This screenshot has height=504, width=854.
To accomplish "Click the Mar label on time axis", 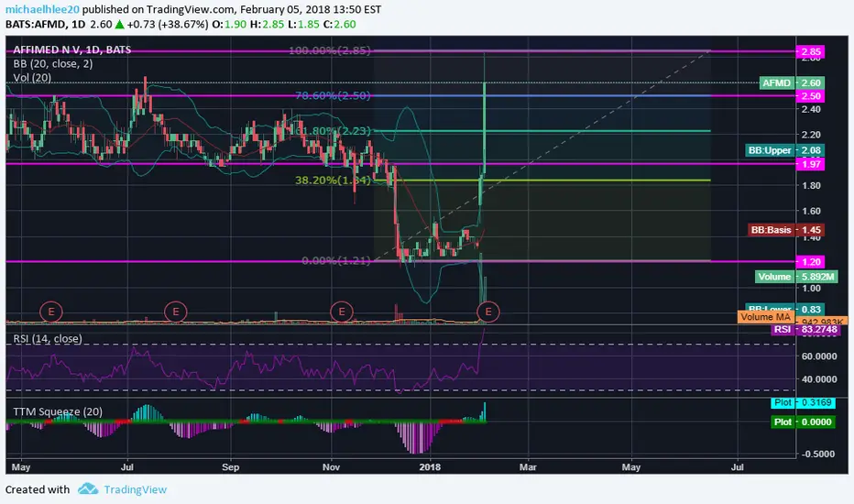I will (x=529, y=467).
